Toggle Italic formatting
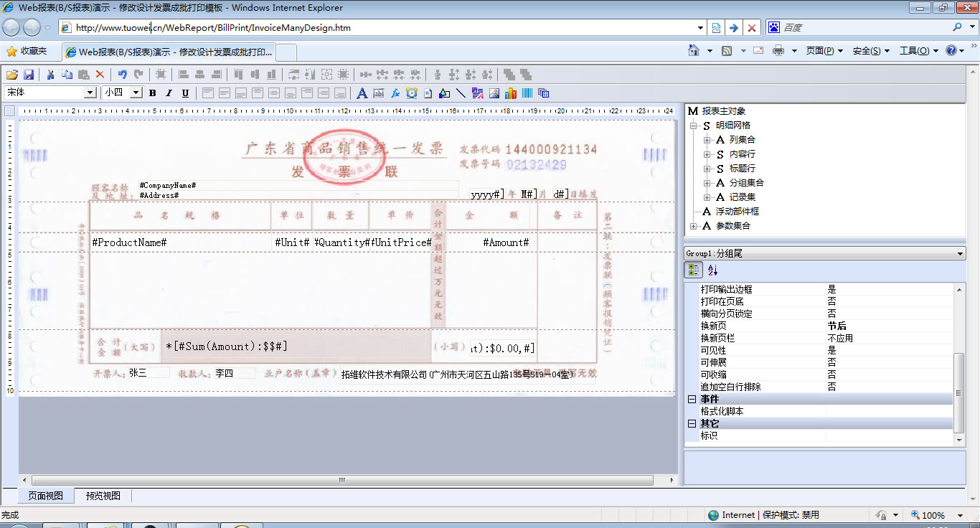Image resolution: width=980 pixels, height=528 pixels. [169, 93]
